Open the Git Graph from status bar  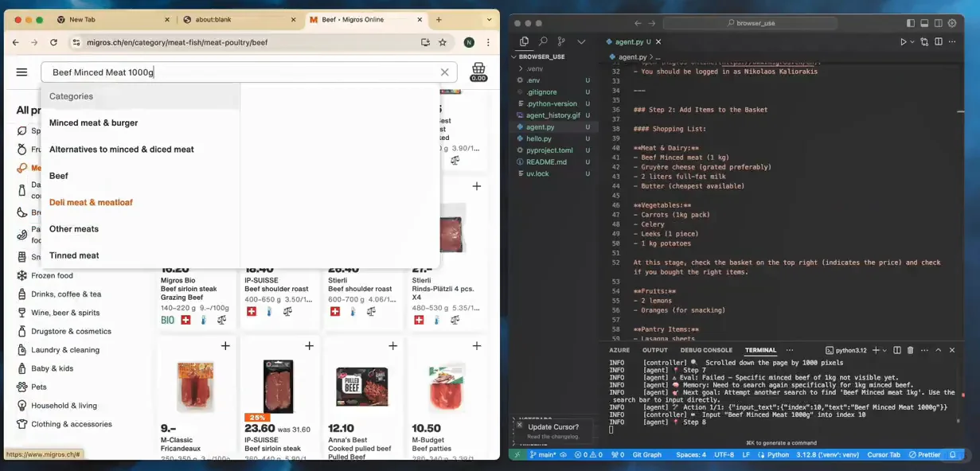click(646, 454)
